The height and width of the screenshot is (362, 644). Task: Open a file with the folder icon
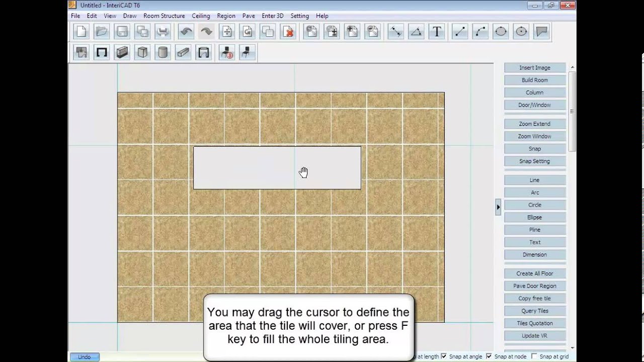pyautogui.click(x=102, y=32)
